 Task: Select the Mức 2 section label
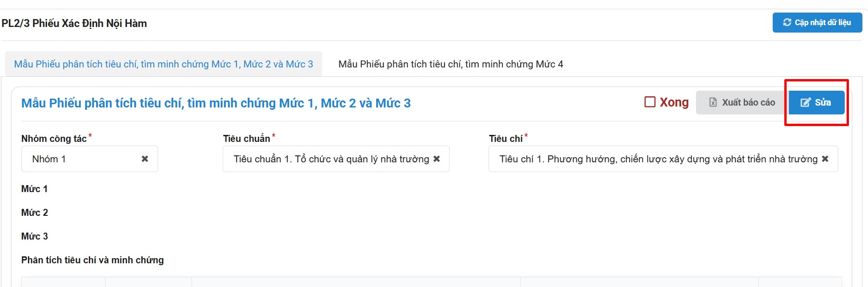34,213
